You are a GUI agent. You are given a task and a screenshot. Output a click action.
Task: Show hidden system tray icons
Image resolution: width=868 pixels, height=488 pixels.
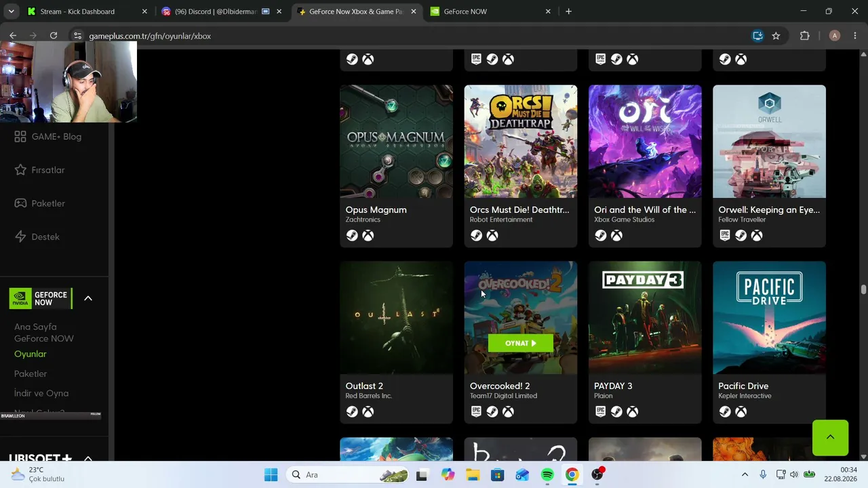pyautogui.click(x=745, y=474)
